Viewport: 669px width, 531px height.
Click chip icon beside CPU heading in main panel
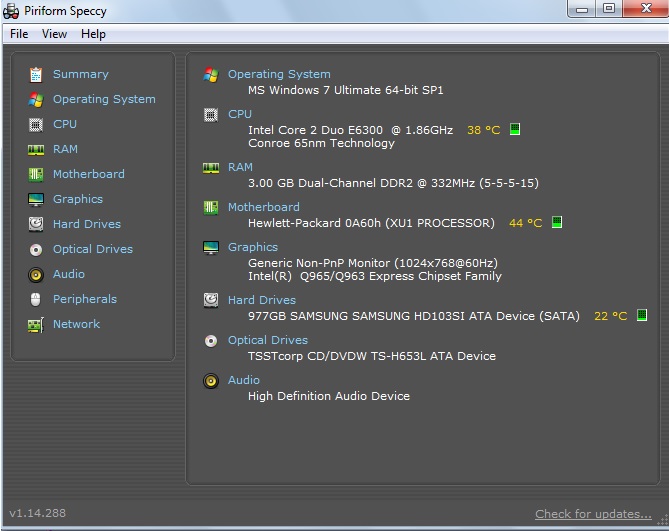211,115
